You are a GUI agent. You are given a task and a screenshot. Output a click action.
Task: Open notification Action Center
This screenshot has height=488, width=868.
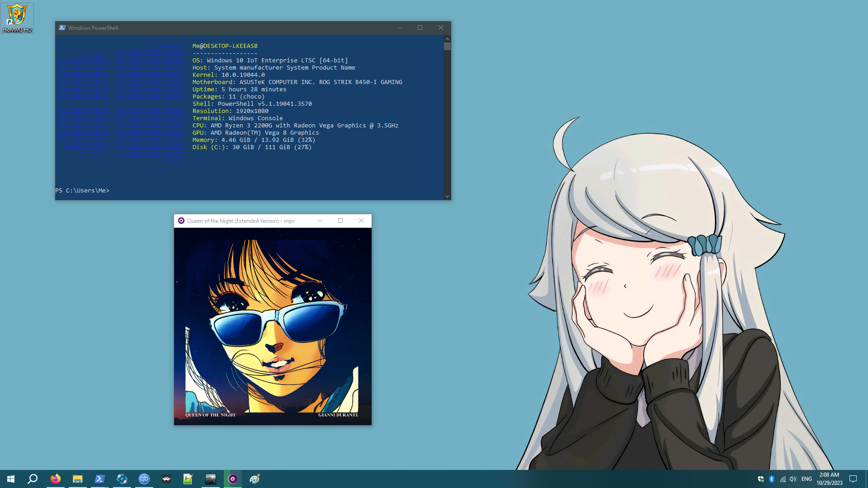pos(853,479)
